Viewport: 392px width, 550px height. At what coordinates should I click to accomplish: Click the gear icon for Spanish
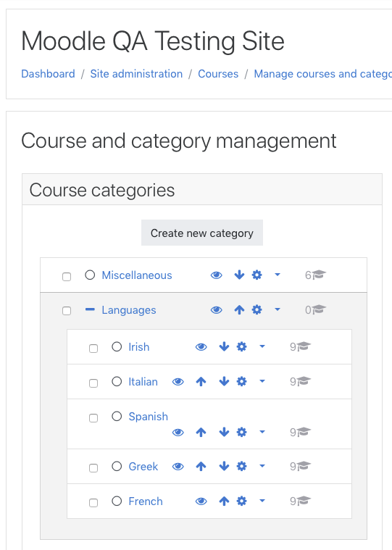(241, 432)
